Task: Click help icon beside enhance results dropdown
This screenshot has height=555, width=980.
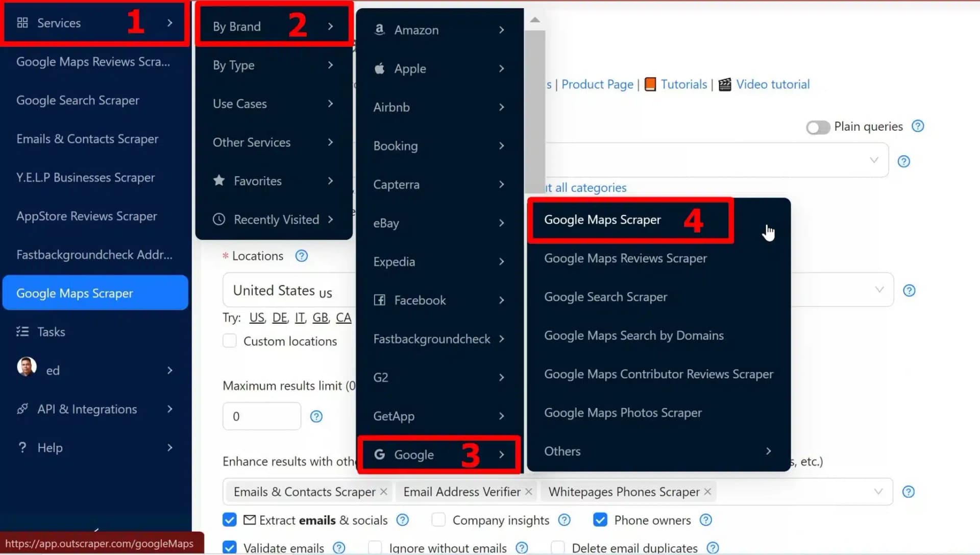Action: point(909,492)
